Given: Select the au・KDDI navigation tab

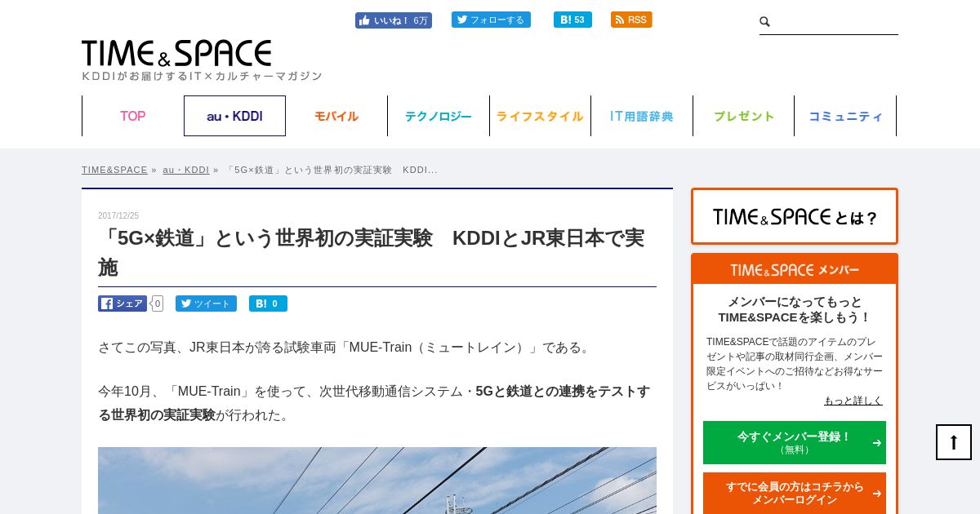Looking at the screenshot, I should 234,116.
